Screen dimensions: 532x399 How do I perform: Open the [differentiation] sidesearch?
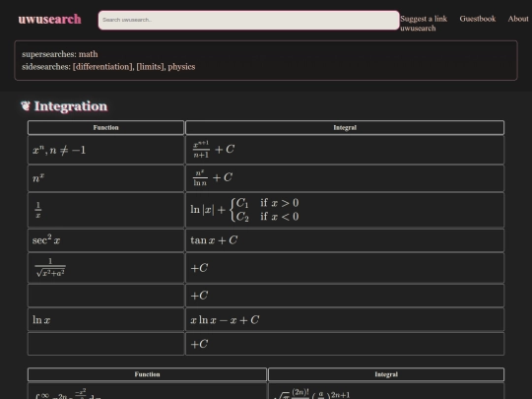(x=103, y=67)
